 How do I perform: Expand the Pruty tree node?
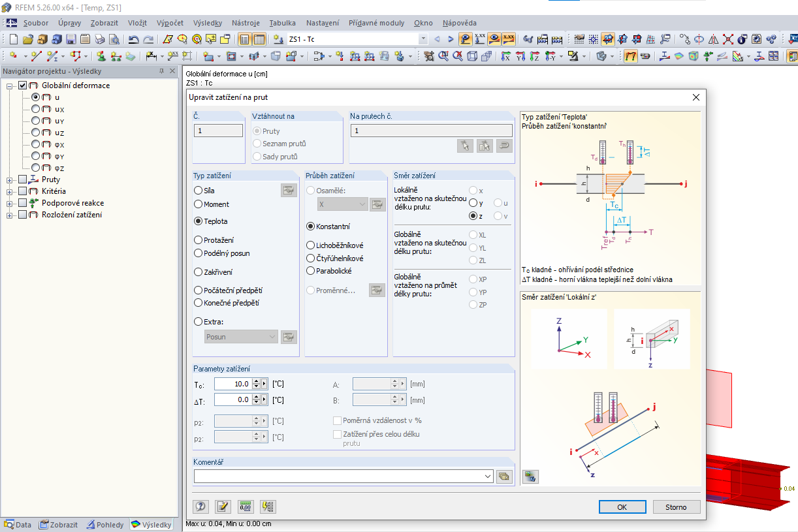[x=10, y=180]
